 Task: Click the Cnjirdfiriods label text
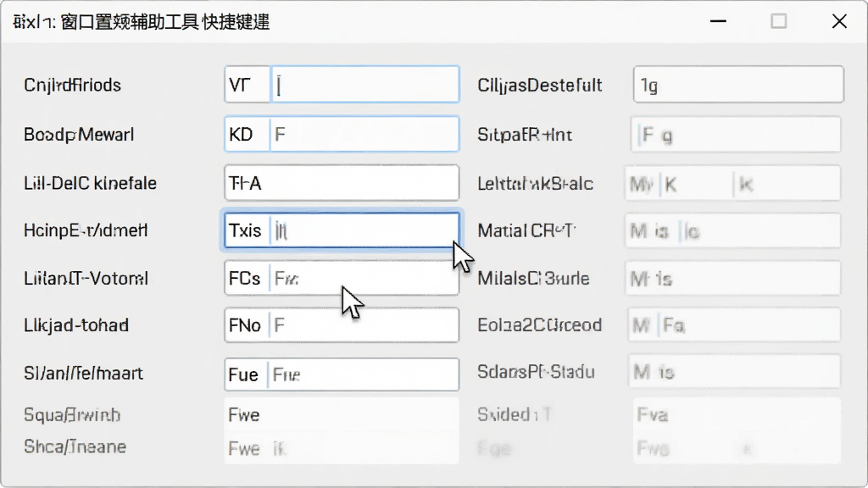tap(73, 86)
